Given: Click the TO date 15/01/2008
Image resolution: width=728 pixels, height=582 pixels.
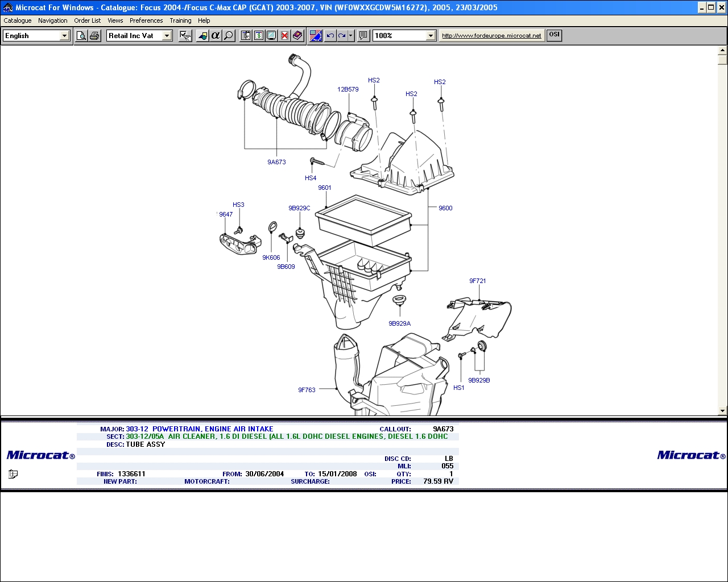Looking at the screenshot, I should click(x=337, y=474).
